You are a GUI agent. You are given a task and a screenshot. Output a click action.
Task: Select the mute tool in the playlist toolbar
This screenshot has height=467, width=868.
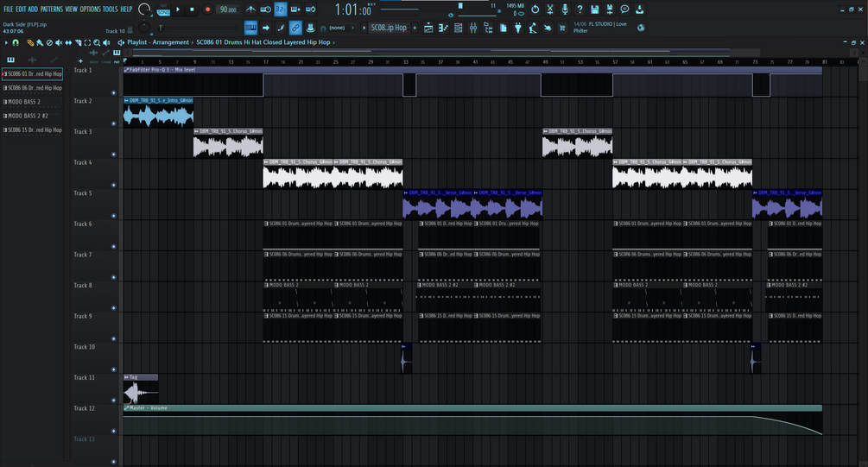(x=59, y=42)
